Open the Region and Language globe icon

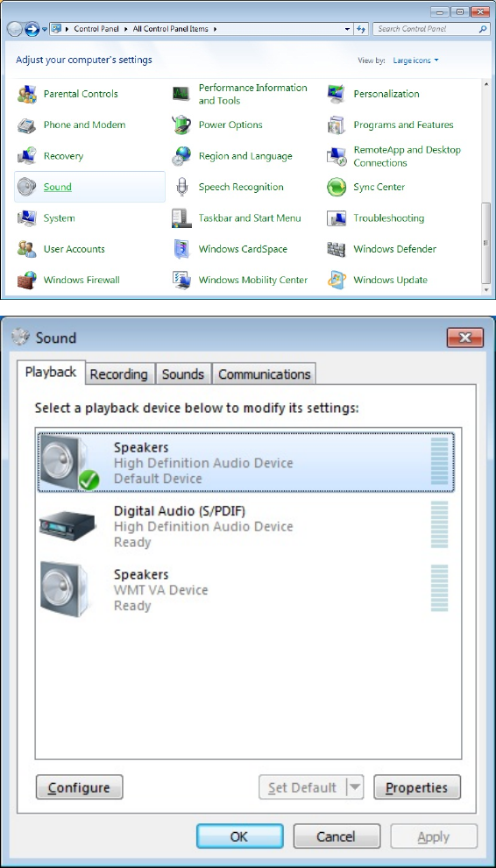181,156
